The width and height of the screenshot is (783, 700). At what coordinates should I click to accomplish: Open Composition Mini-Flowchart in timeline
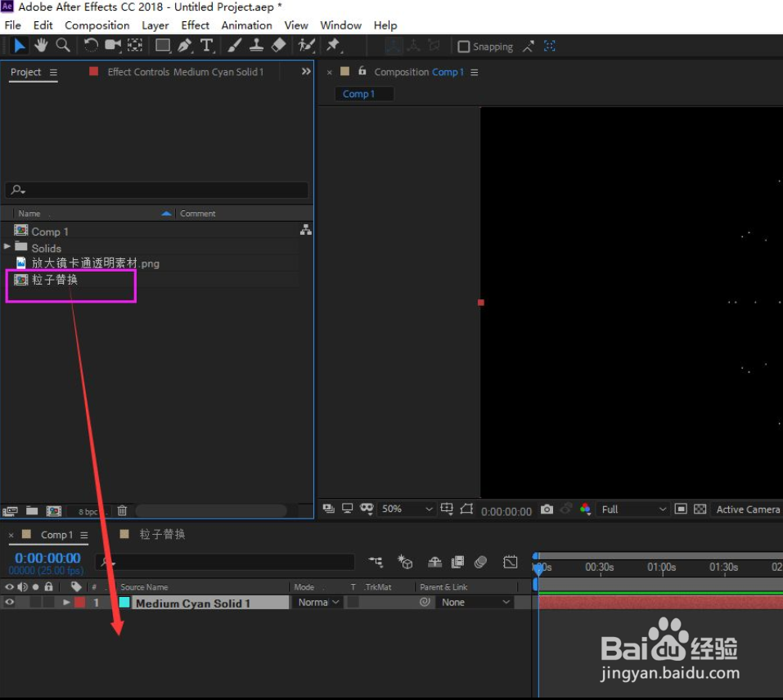pos(376,563)
